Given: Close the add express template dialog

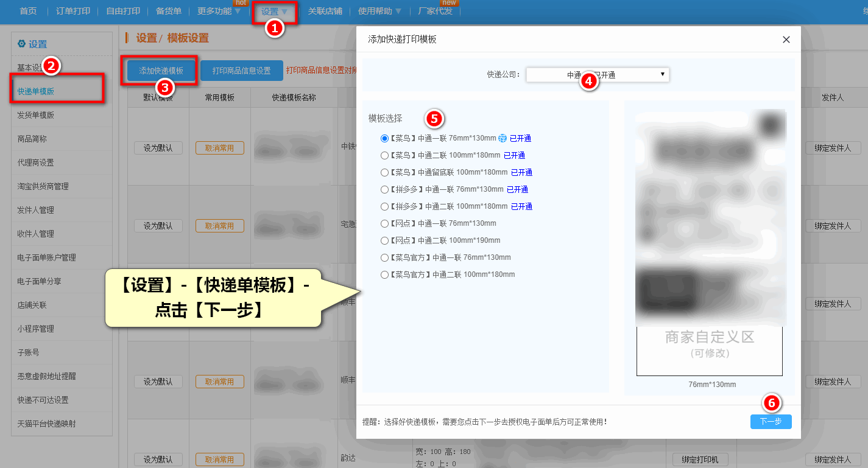Looking at the screenshot, I should point(786,40).
